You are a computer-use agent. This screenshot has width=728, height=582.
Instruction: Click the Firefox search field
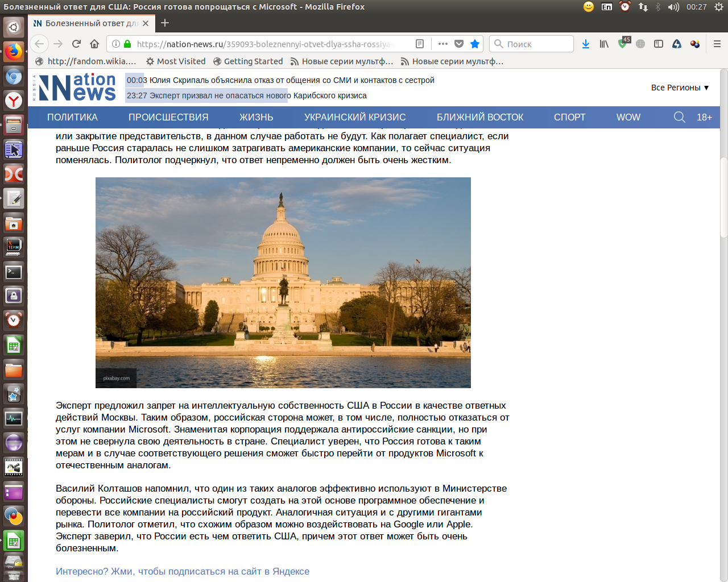pos(531,44)
